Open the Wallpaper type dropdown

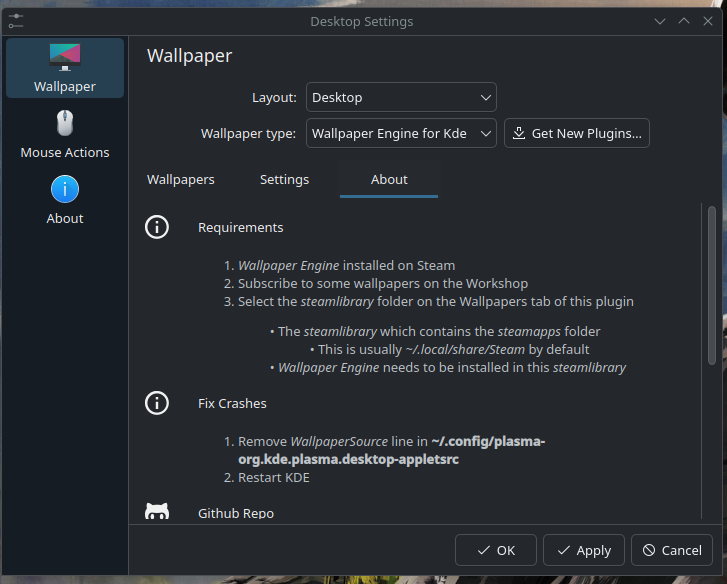(x=401, y=133)
